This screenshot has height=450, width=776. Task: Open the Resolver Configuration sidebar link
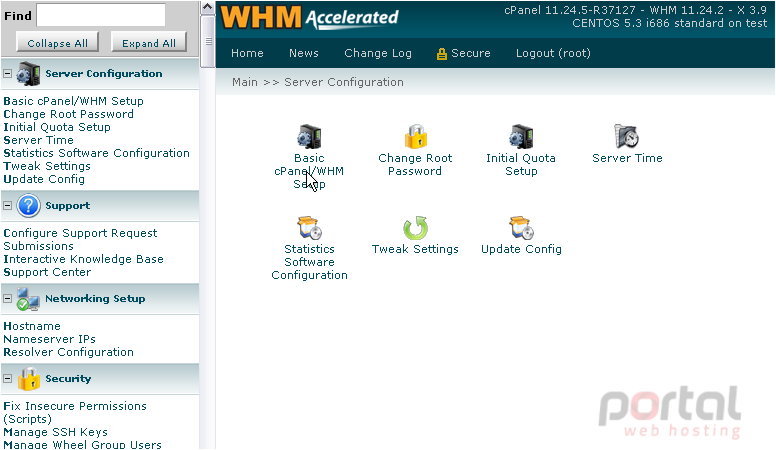coord(68,352)
